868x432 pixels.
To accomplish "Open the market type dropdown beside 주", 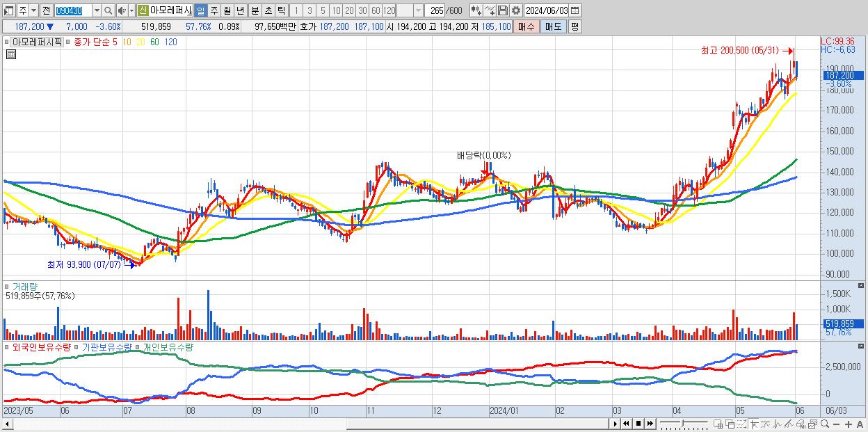I will click(33, 10).
